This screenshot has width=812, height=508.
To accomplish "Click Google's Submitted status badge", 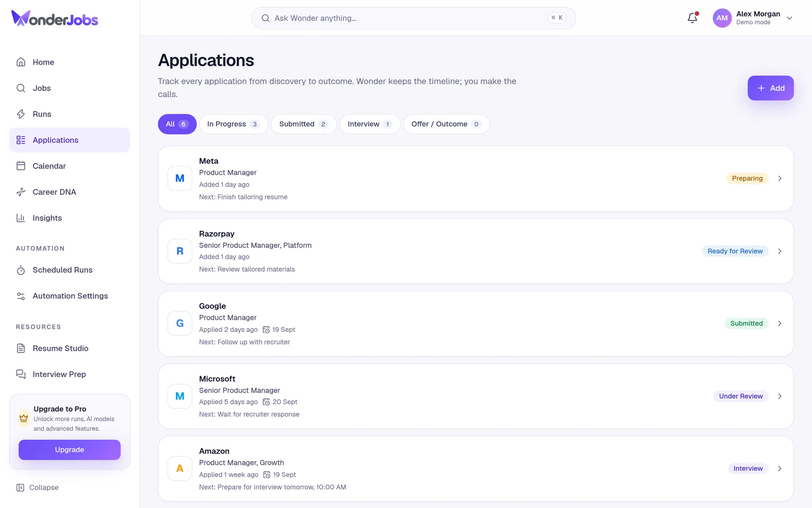I will 746,323.
